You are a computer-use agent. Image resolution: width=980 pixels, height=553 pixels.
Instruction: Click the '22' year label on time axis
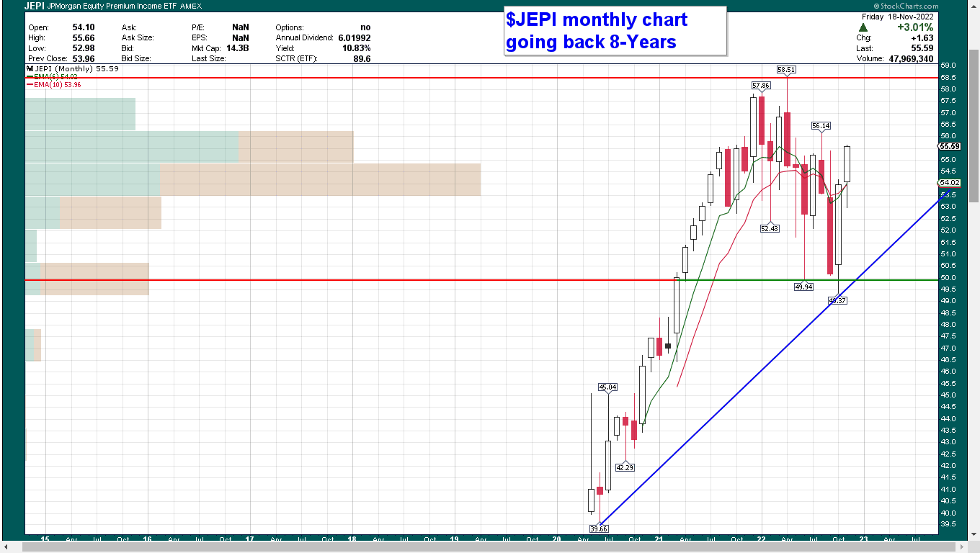coord(761,539)
